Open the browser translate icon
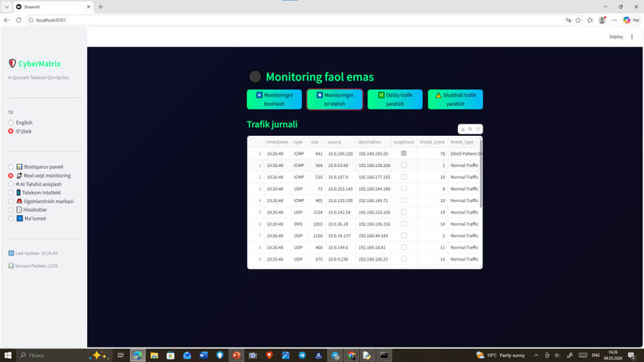This screenshot has height=362, width=644. coord(568,20)
